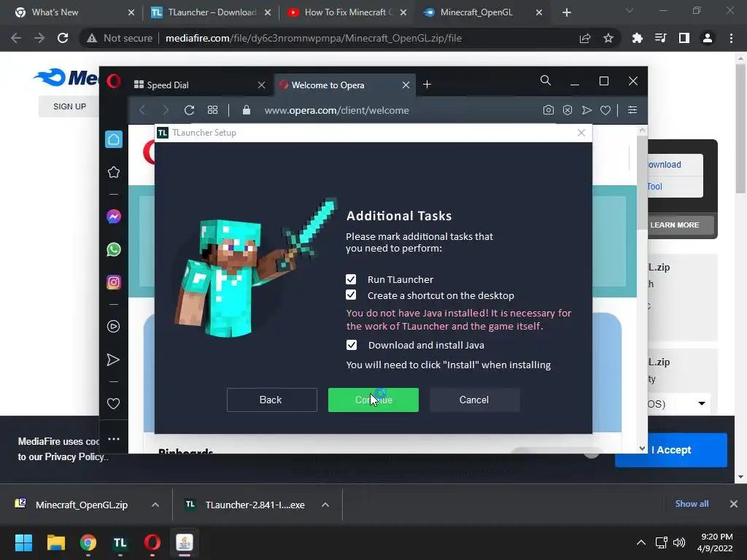Click the Opera address bar URL

(337, 111)
